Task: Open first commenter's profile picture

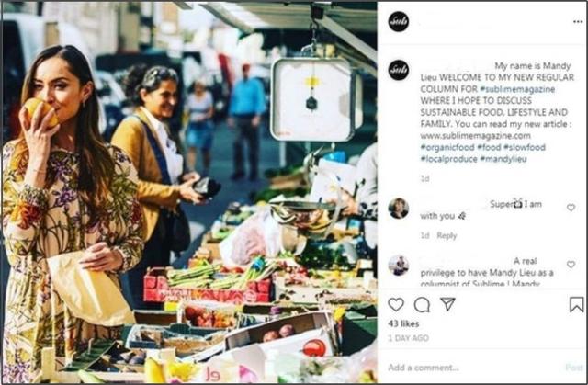Action: (398, 209)
